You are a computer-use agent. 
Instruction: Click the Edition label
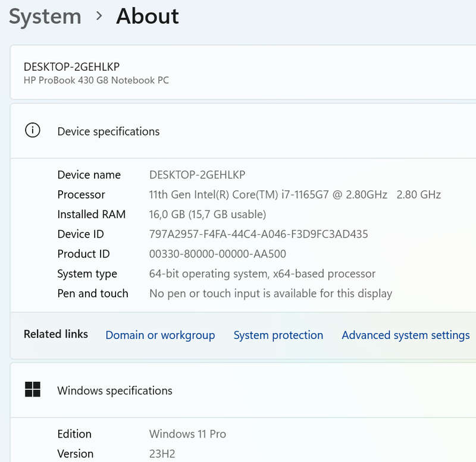(74, 434)
